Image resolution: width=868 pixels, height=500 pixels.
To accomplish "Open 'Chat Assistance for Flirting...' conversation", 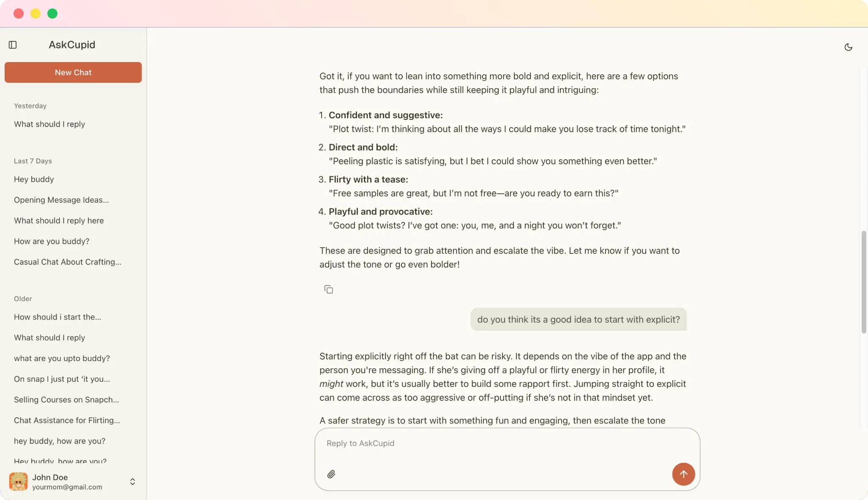I will tap(67, 420).
